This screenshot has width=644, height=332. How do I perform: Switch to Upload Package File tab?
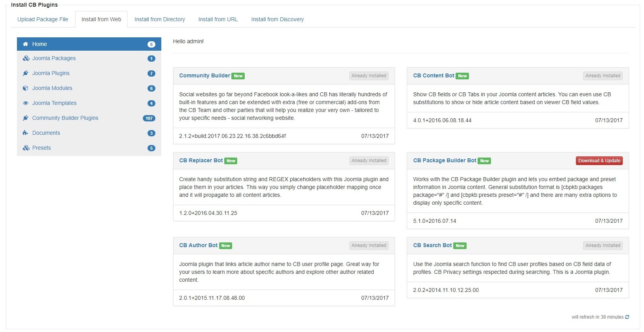point(43,19)
